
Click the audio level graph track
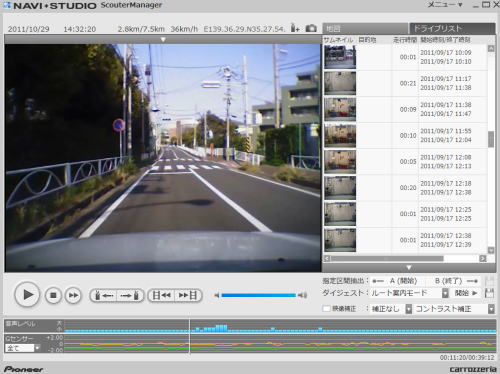pos(280,326)
